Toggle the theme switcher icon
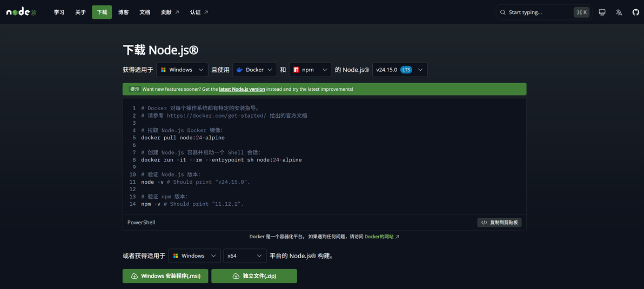644x289 pixels. (602, 12)
